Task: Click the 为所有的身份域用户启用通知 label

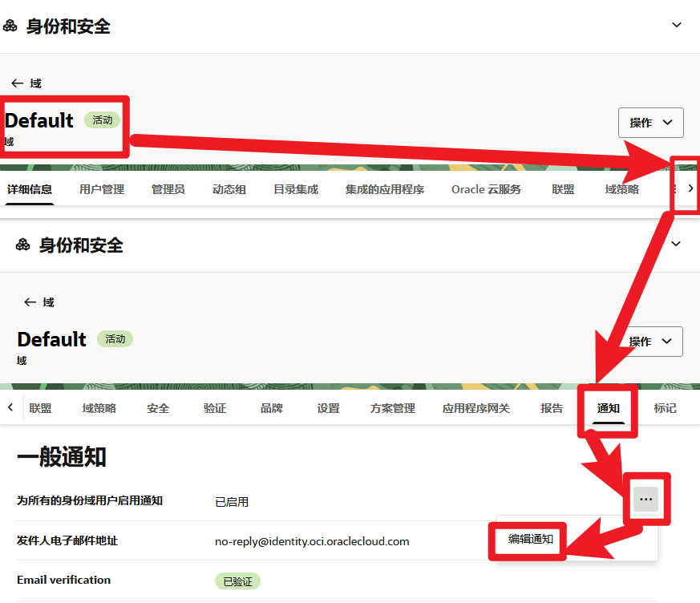Action: [90, 501]
